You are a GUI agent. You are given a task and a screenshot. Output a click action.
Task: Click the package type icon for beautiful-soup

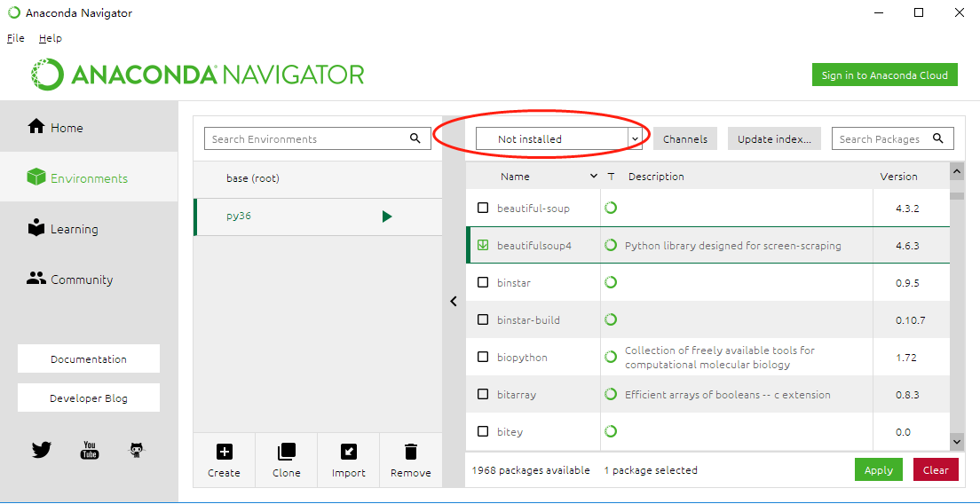612,208
